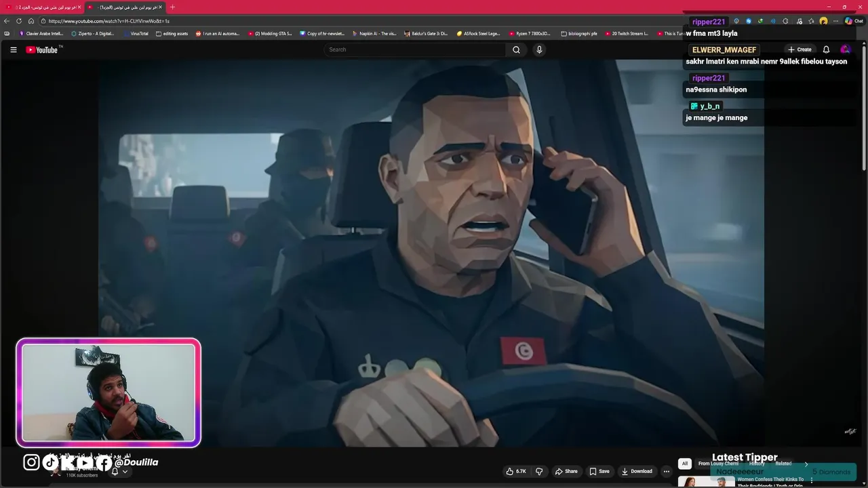Show next filter chips with right arrow
The width and height of the screenshot is (868, 488).
[806, 464]
